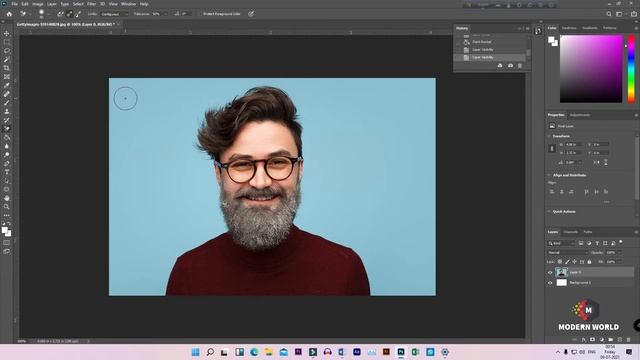640x360 pixels.
Task: Collapse the Quick Actions section
Action: tap(549, 211)
